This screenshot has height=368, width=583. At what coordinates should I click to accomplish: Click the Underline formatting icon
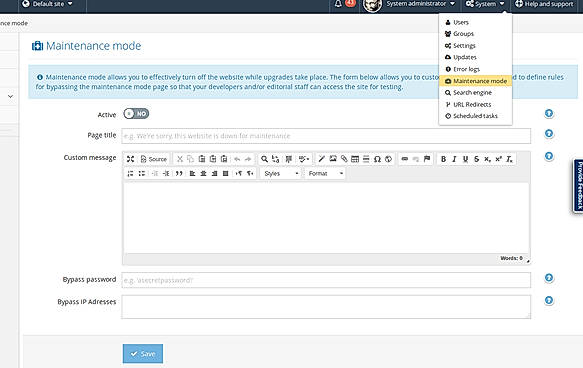465,159
